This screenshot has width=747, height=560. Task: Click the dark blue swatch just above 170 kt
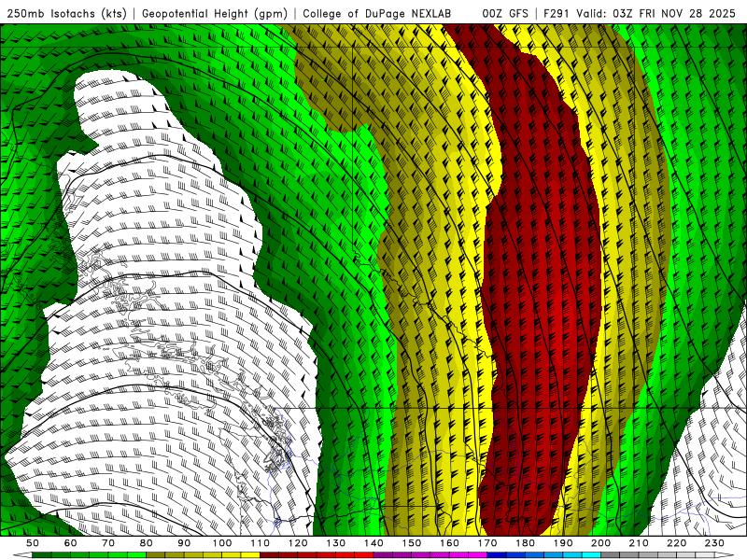pos(497,554)
